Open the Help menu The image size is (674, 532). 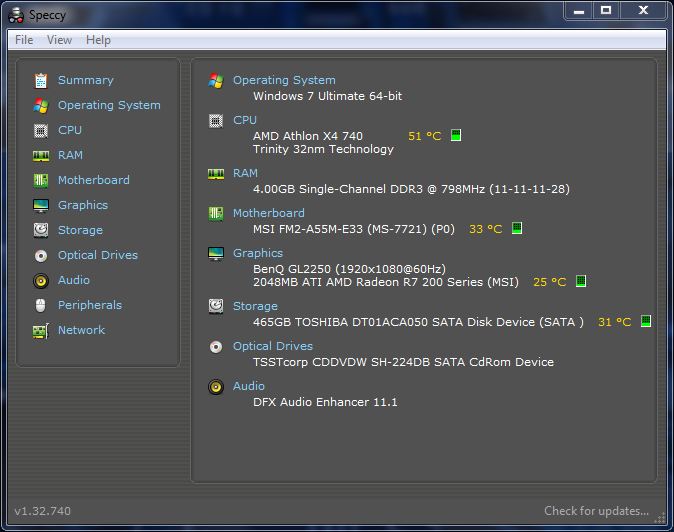98,40
